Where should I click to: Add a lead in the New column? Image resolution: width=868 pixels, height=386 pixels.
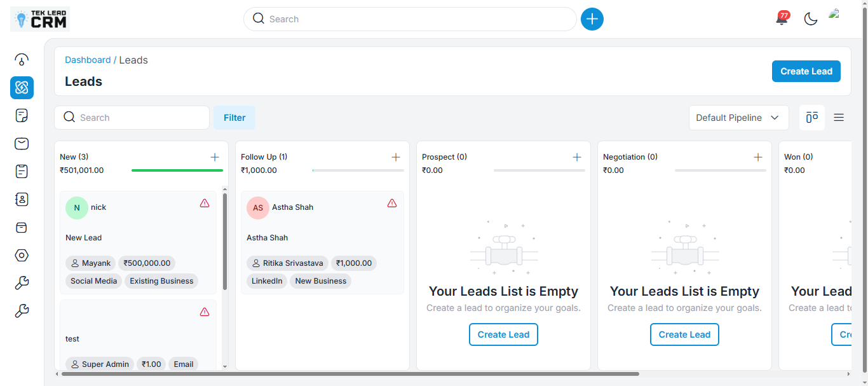click(215, 157)
